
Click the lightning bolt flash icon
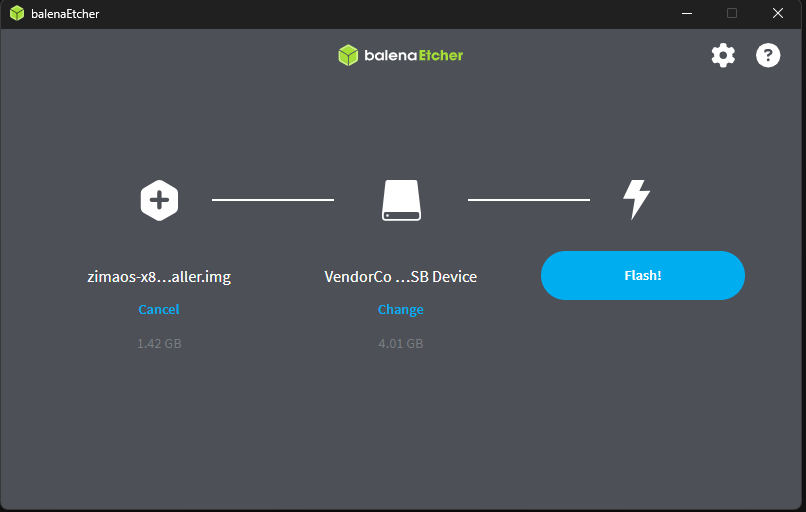pyautogui.click(x=636, y=200)
